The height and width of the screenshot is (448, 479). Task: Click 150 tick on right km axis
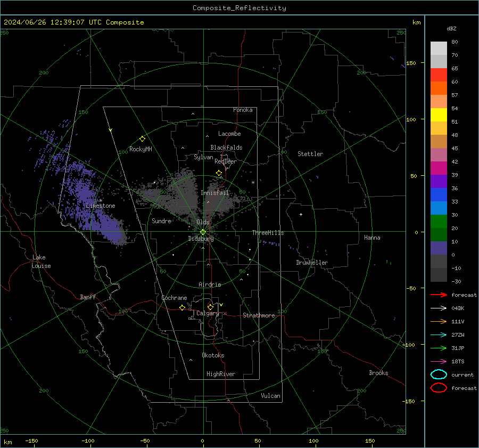411,63
